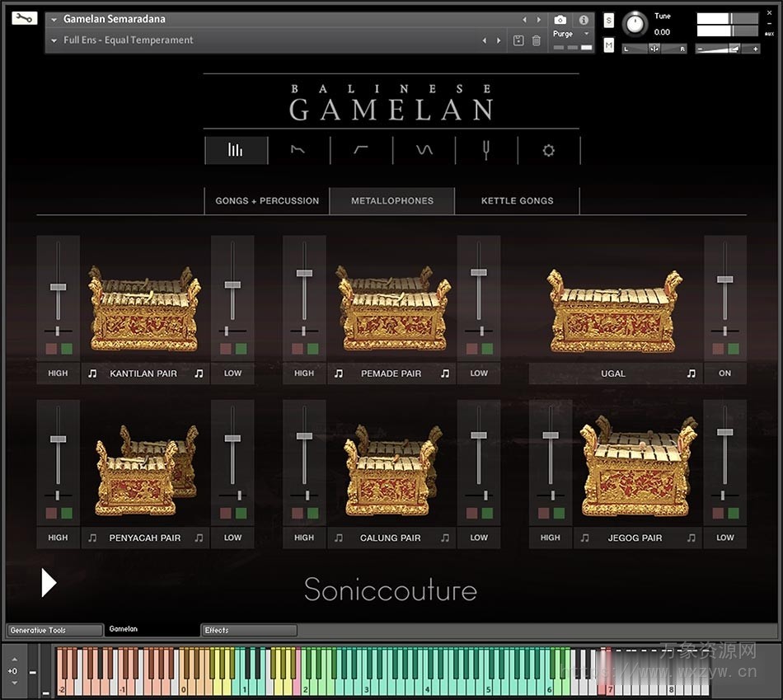Mute the instrument with the M button
Image resolution: width=783 pixels, height=700 pixels.
(x=609, y=45)
